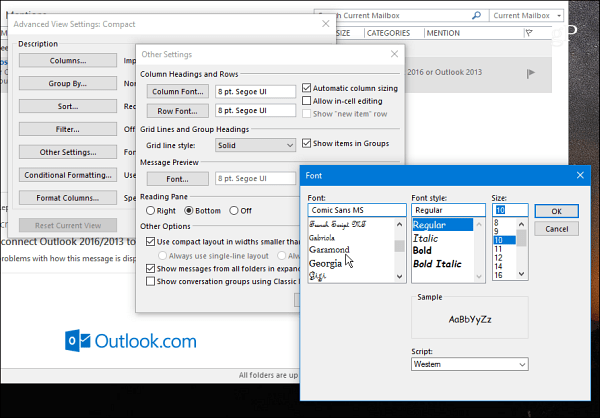The height and width of the screenshot is (418, 600).
Task: Select size 8 in the size list
Action: point(496,223)
